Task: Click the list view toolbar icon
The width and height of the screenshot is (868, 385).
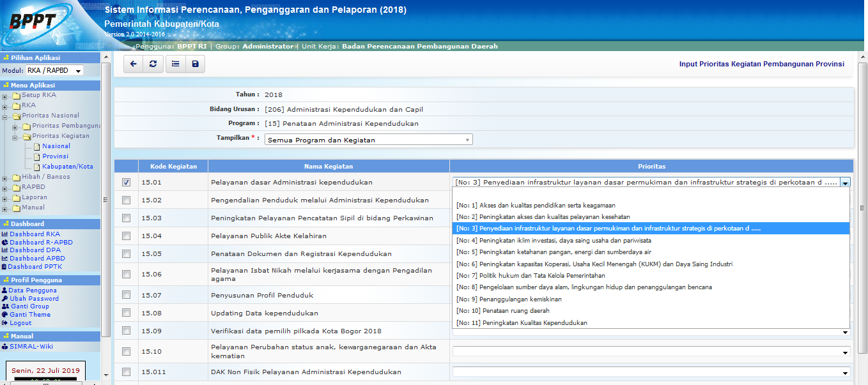Action: (x=176, y=64)
